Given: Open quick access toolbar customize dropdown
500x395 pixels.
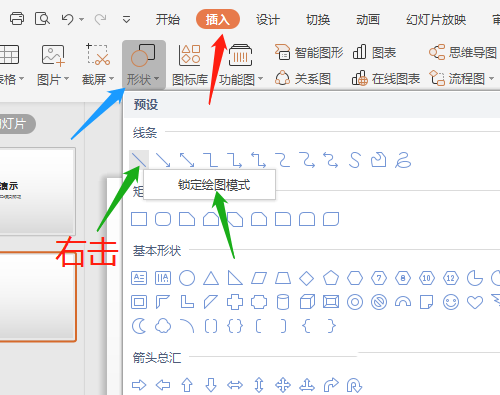Looking at the screenshot, I should tap(126, 19).
